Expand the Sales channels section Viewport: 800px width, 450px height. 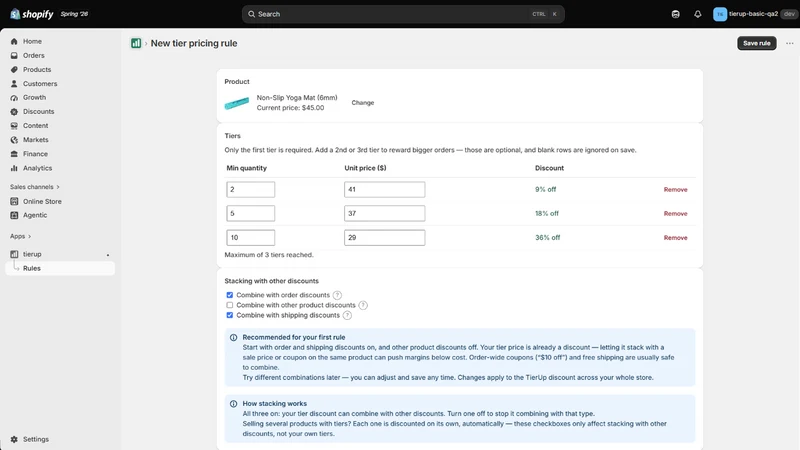pyautogui.click(x=35, y=187)
